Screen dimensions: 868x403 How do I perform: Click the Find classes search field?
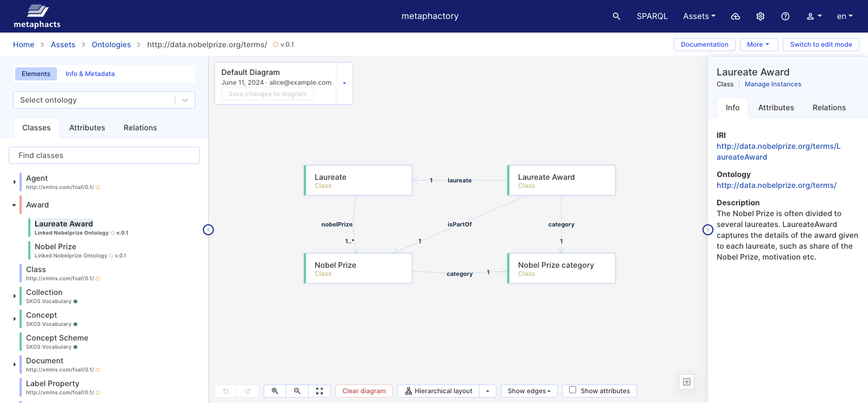tap(104, 155)
